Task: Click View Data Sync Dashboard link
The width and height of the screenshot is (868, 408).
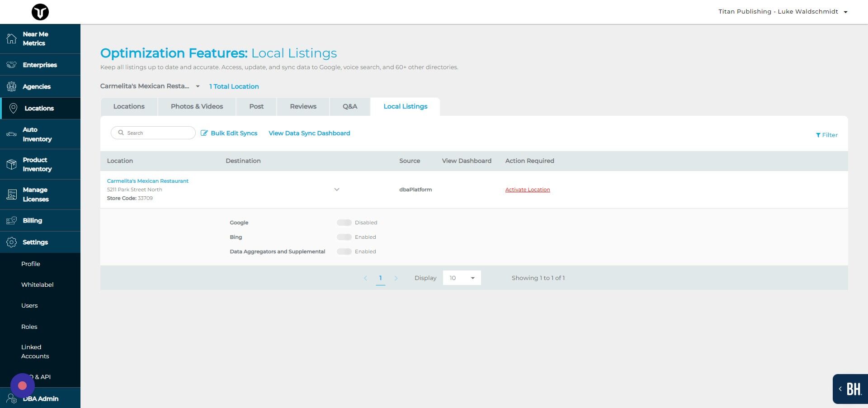Action: (309, 133)
